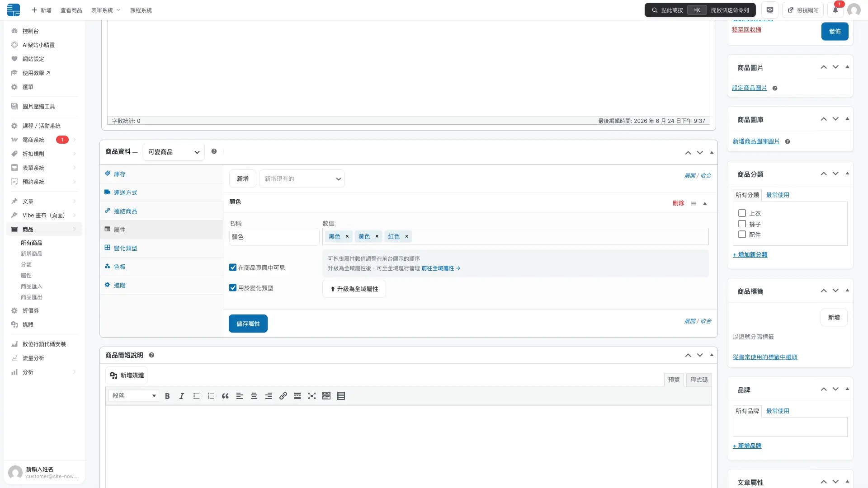868x488 pixels.
Task: Click the 移至回收桶 link
Action: pyautogui.click(x=746, y=30)
